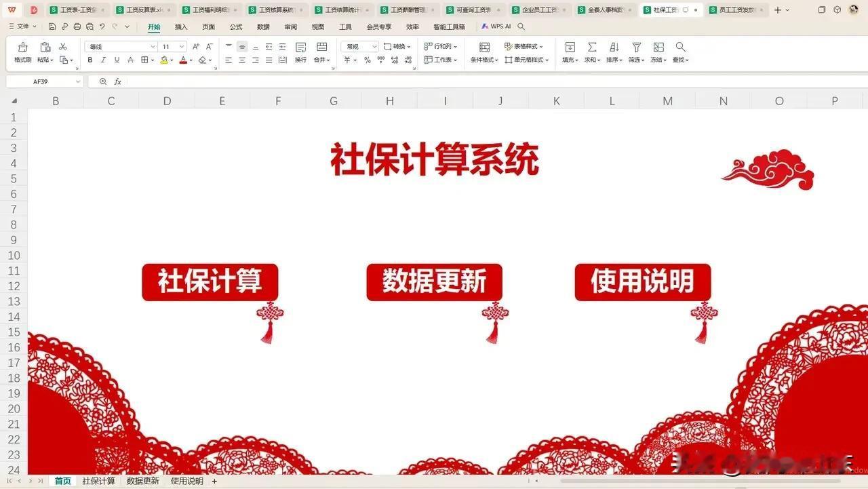The width and height of the screenshot is (868, 489).
Task: Click the select-all corner triangle
Action: click(14, 101)
